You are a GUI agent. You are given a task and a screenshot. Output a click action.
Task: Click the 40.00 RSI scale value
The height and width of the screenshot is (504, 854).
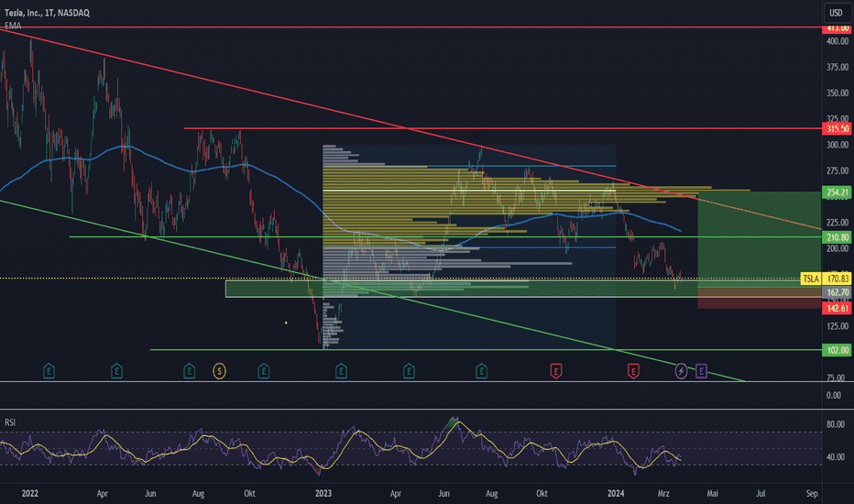[x=836, y=457]
